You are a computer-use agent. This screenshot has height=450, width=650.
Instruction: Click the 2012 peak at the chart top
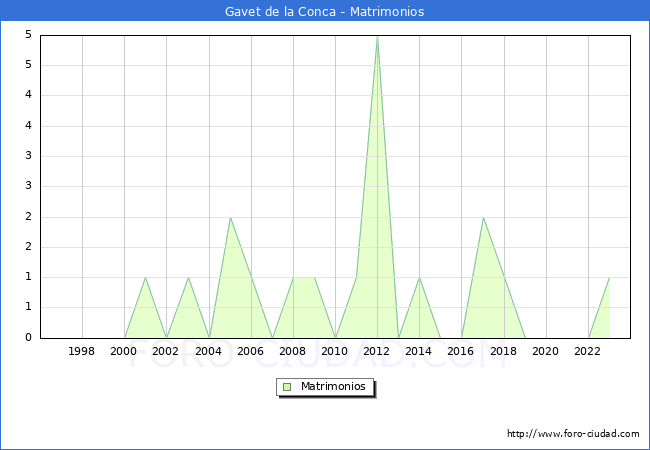377,38
